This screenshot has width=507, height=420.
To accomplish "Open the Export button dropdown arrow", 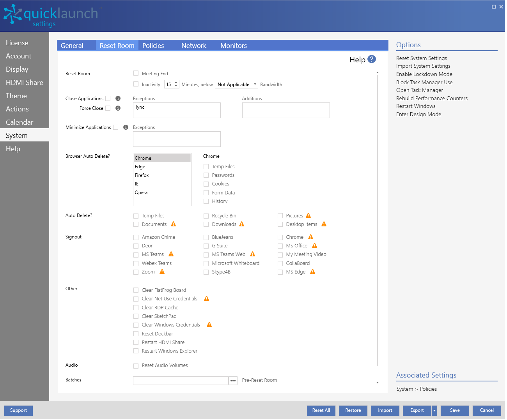I will [x=434, y=411].
